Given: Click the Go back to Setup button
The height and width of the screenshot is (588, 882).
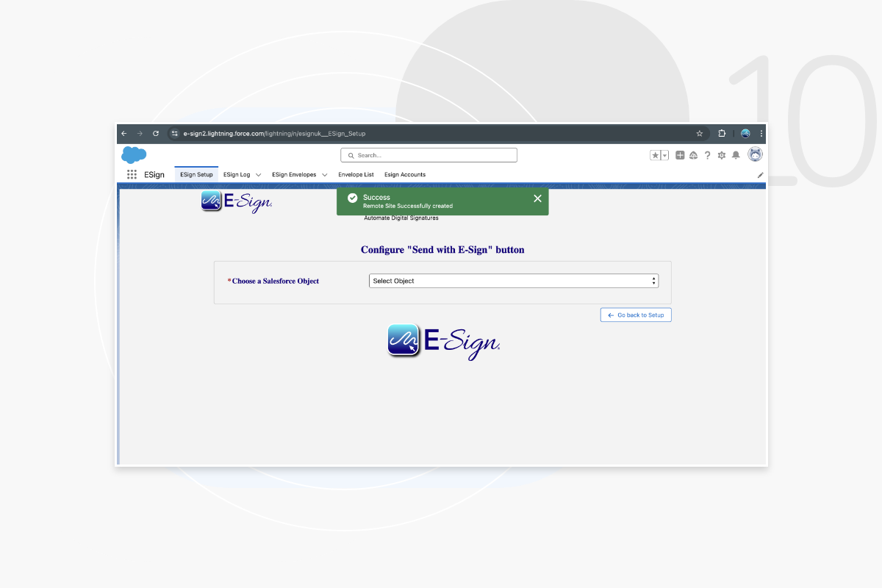Looking at the screenshot, I should click(636, 315).
